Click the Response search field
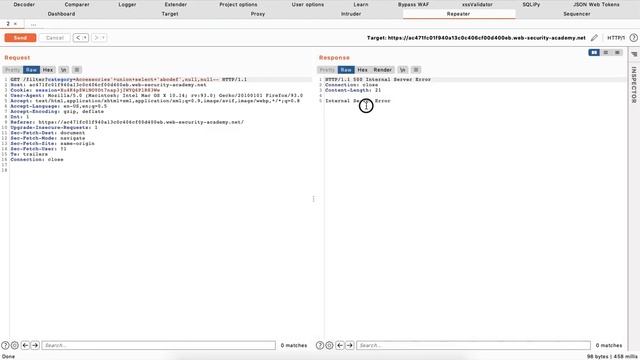 click(x=473, y=345)
